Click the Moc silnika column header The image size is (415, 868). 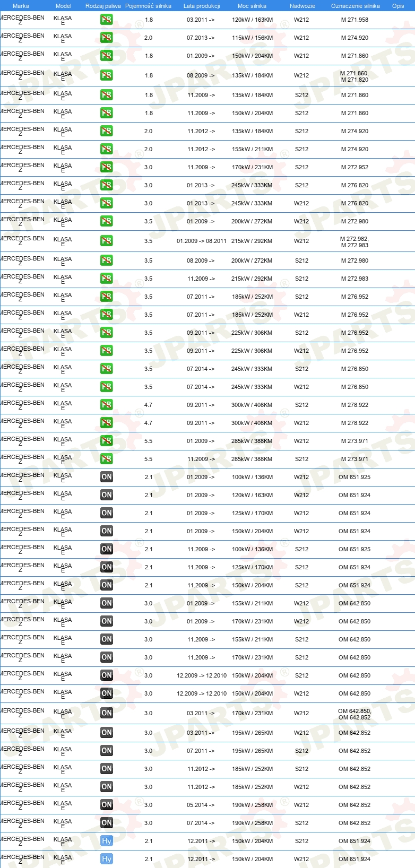pyautogui.click(x=252, y=6)
